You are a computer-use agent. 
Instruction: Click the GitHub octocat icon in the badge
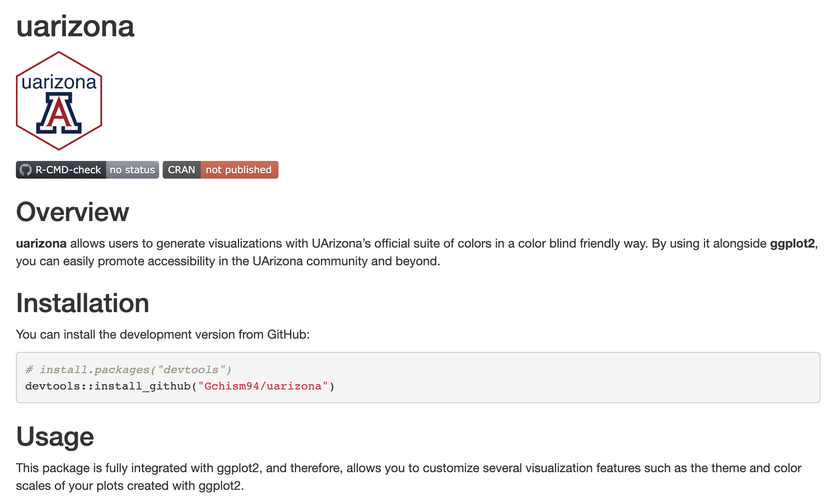coord(26,170)
